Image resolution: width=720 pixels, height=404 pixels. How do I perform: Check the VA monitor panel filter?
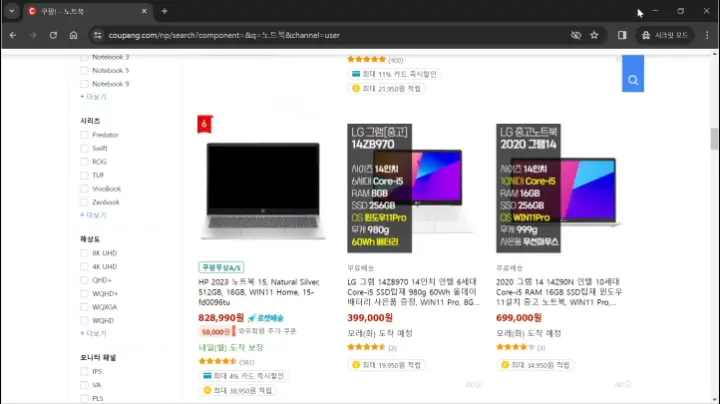click(x=84, y=385)
